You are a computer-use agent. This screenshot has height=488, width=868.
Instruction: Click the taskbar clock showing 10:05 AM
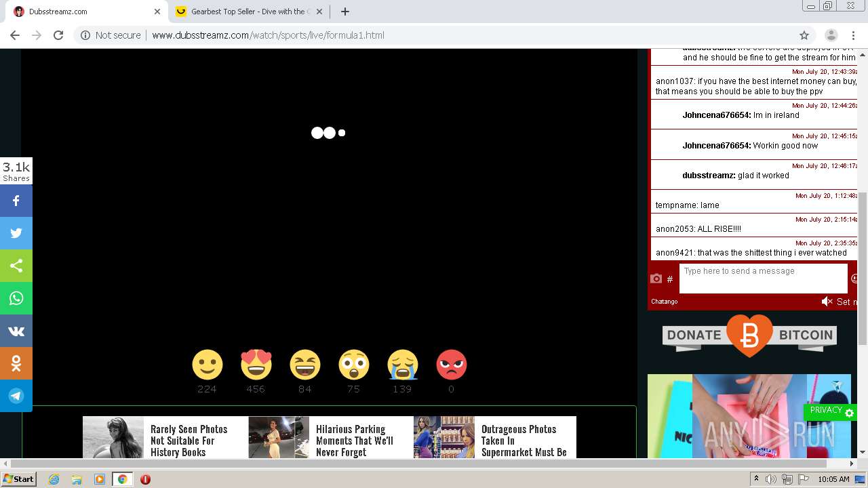point(833,479)
